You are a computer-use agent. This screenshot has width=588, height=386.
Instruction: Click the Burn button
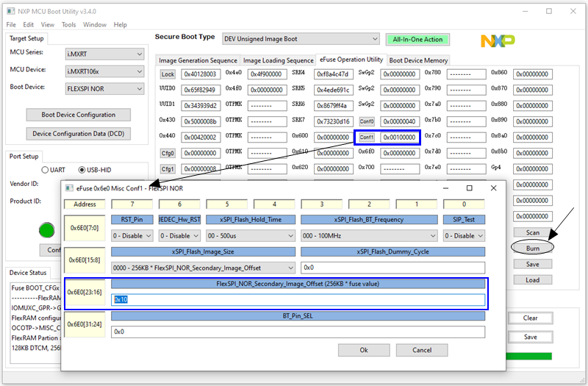(532, 249)
